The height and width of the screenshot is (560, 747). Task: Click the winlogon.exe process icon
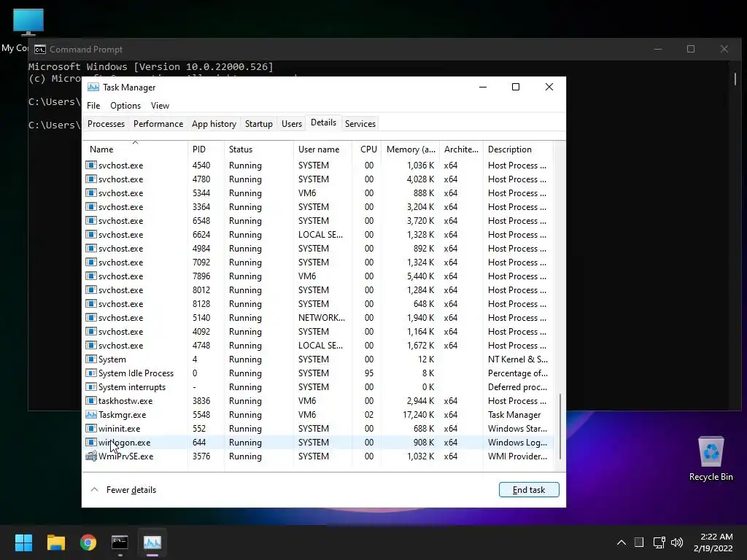tap(90, 443)
